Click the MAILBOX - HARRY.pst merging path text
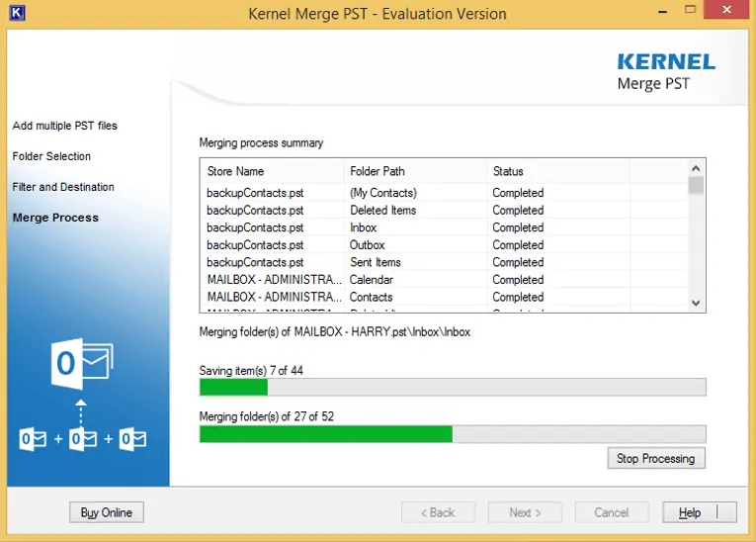The image size is (756, 542). tap(335, 332)
